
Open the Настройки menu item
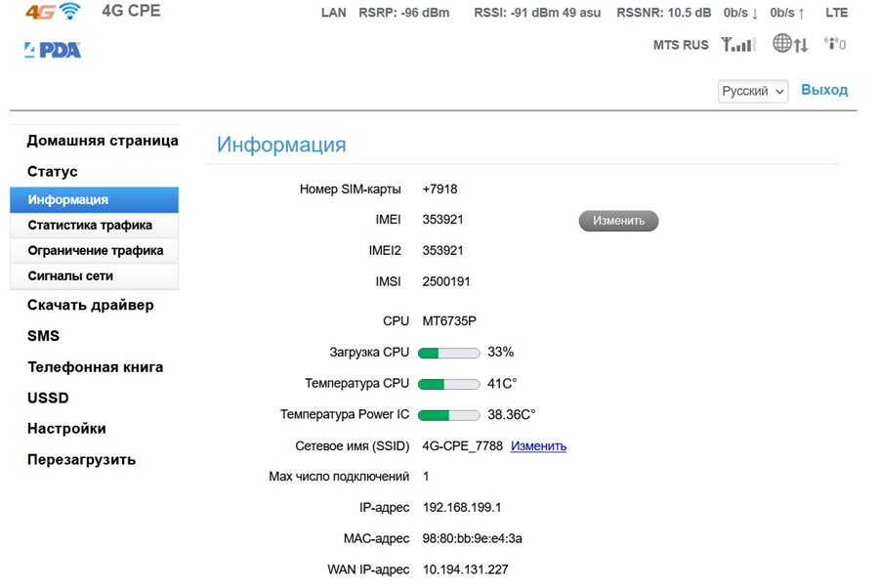[x=66, y=429]
